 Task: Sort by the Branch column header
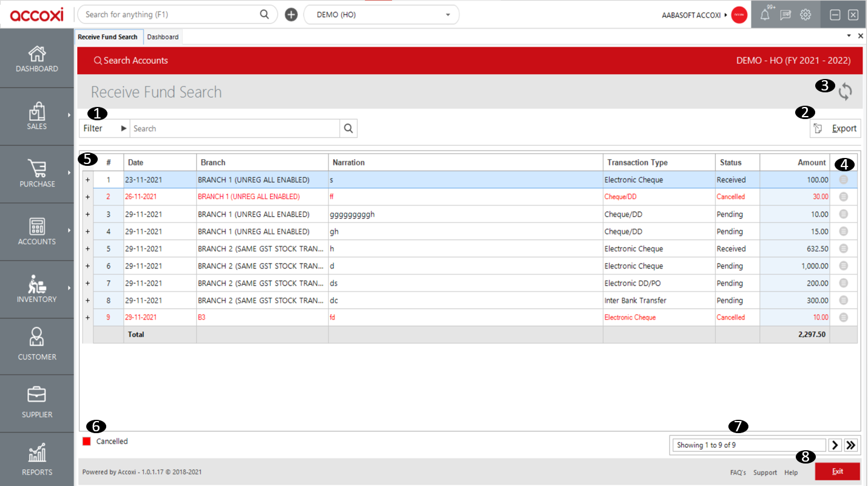tap(262, 162)
